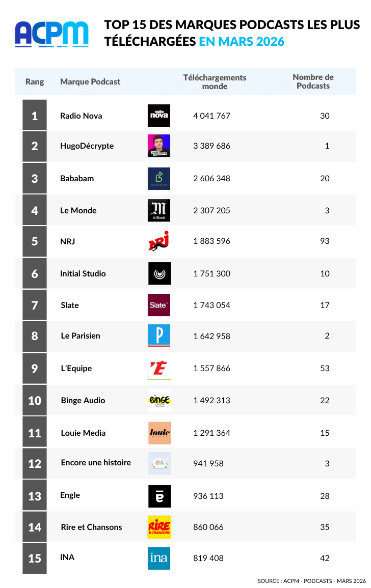Screen dimensions: 371x588
Task: Click the HugoDécrypte podcast thumbnail
Action: 159,146
